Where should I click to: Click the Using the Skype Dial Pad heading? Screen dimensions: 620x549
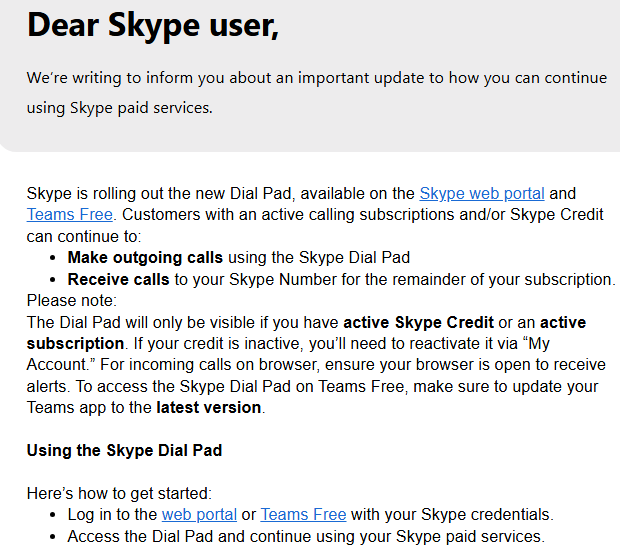124,450
